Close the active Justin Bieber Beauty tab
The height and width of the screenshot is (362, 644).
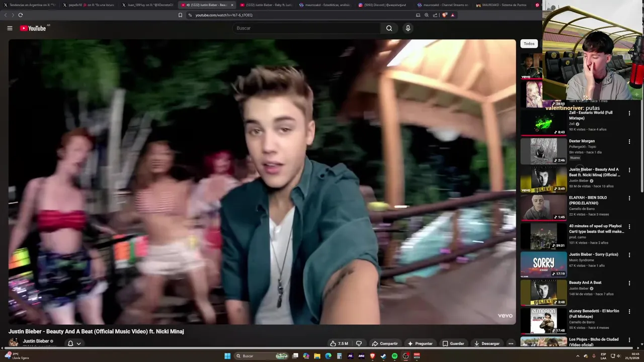click(x=232, y=5)
